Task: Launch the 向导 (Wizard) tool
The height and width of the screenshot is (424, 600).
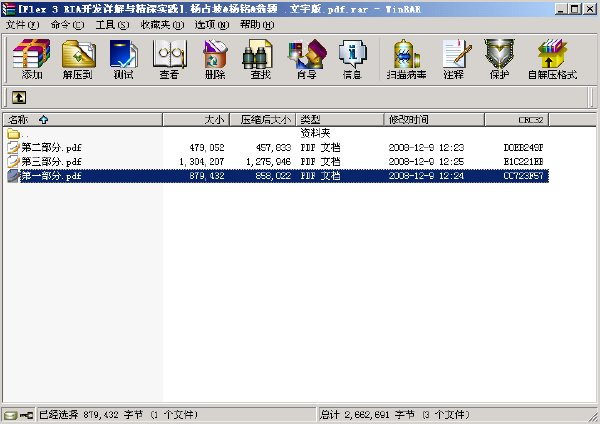Action: 307,59
